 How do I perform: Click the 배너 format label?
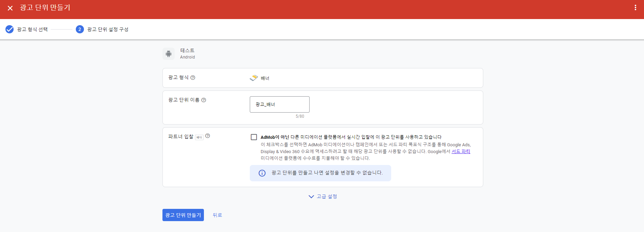[x=265, y=78]
